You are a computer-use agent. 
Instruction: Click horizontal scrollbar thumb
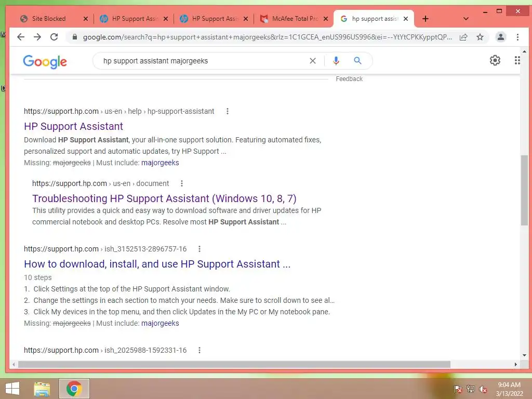click(234, 364)
